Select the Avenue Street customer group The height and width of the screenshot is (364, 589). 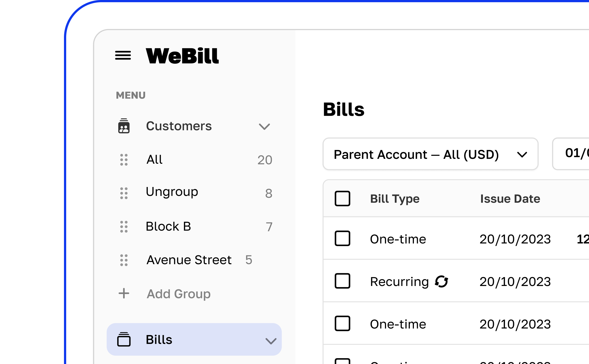(x=189, y=260)
